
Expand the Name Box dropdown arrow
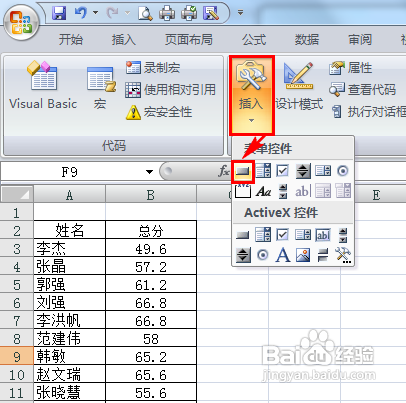coord(149,172)
